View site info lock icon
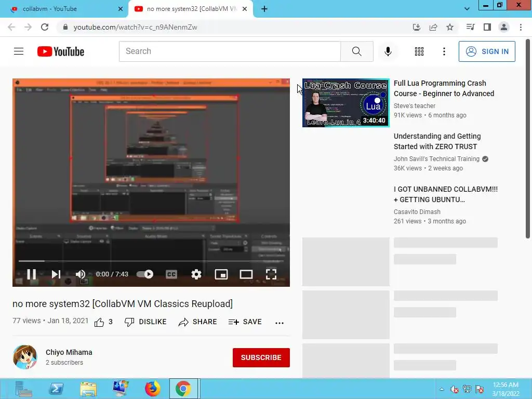The image size is (532, 399). (65, 27)
